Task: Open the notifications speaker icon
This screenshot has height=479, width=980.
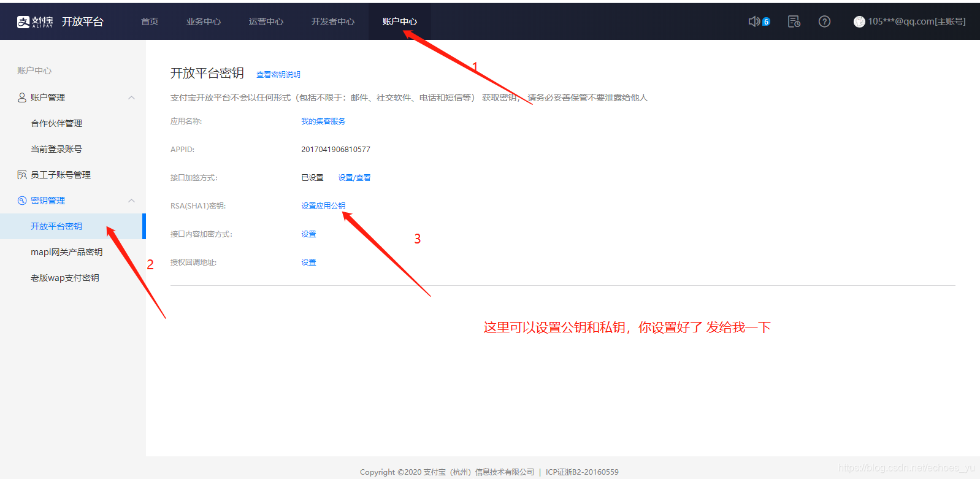Action: click(754, 21)
